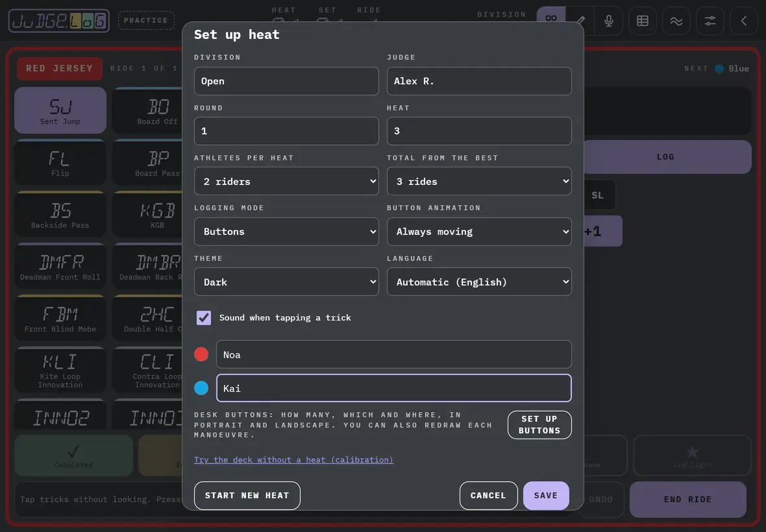Click Start New Heat button
766x532 pixels.
247,496
